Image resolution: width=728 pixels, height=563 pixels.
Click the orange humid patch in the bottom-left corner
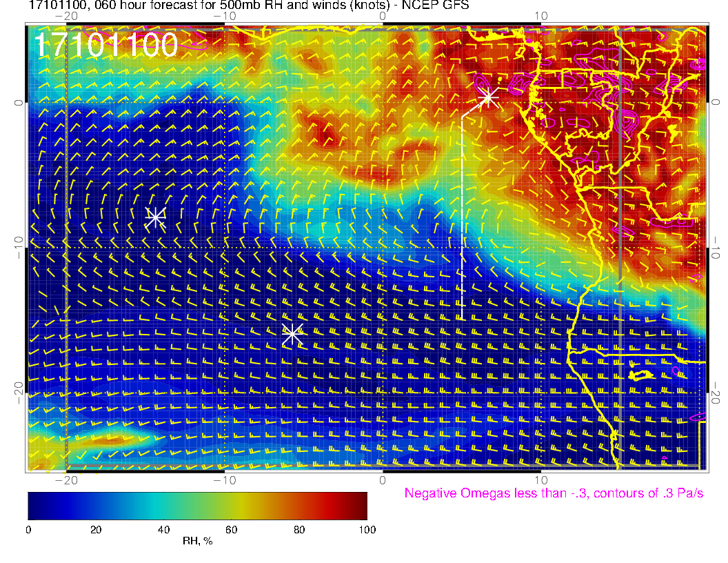click(x=110, y=438)
